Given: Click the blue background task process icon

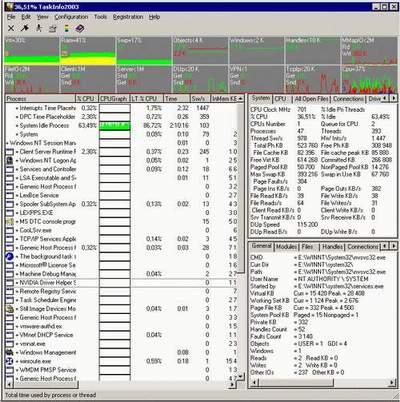Looking at the screenshot, I should (10, 256).
